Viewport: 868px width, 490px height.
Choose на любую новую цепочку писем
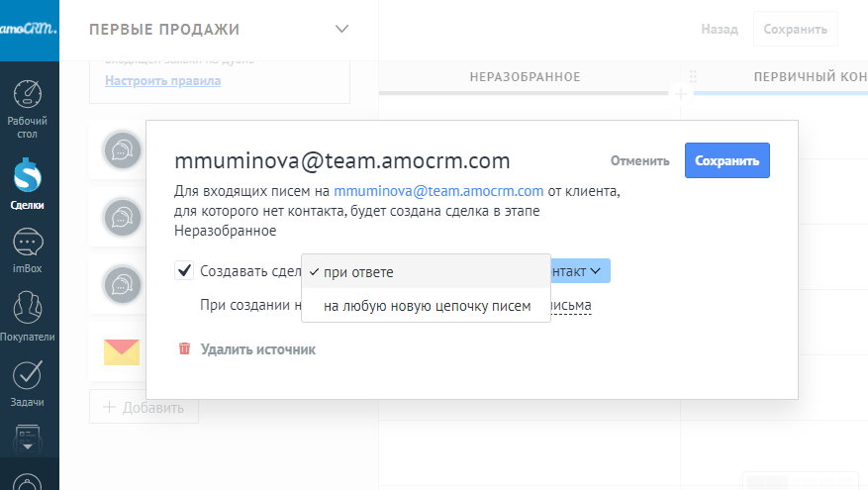click(426, 306)
